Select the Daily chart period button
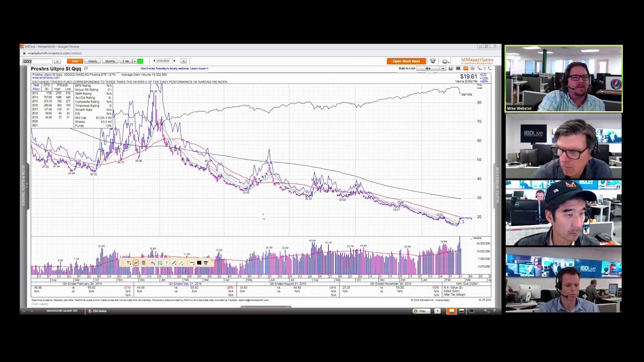644x362 pixels. (x=75, y=61)
